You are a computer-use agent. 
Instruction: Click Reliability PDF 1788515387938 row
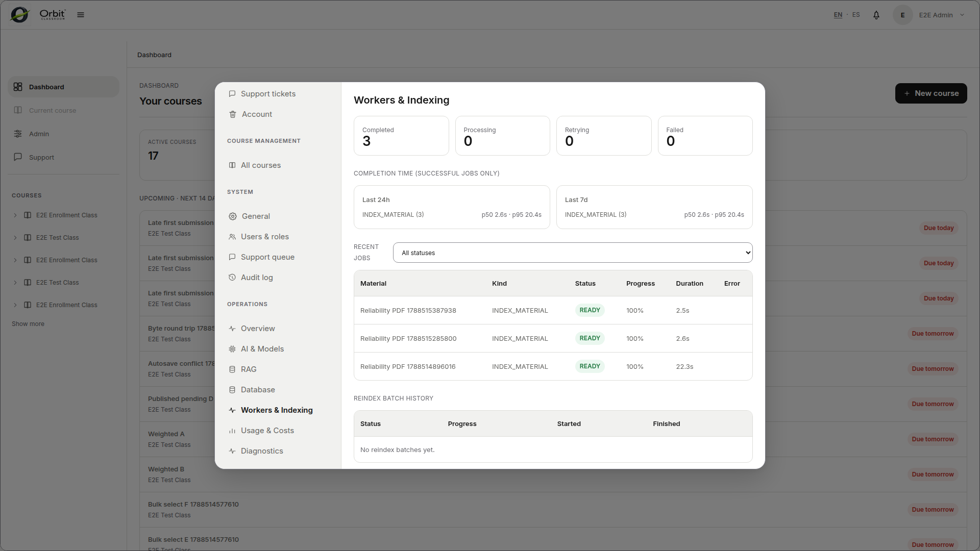[x=553, y=310]
